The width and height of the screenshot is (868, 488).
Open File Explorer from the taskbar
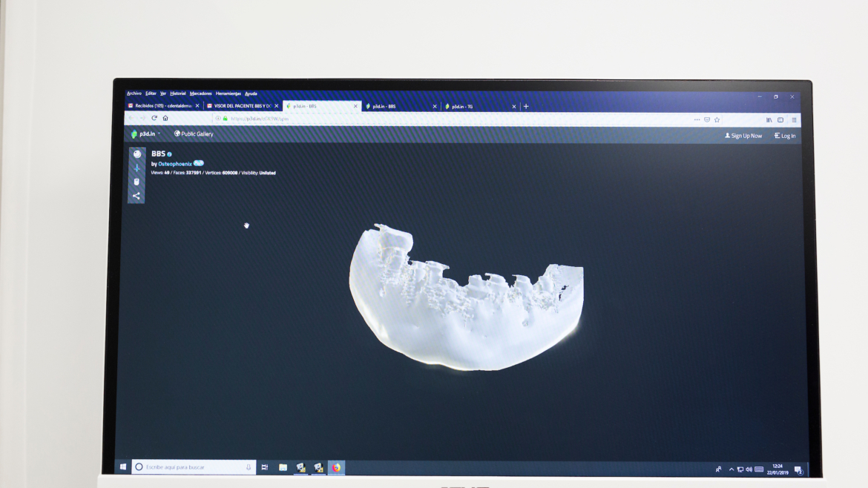[x=283, y=467]
